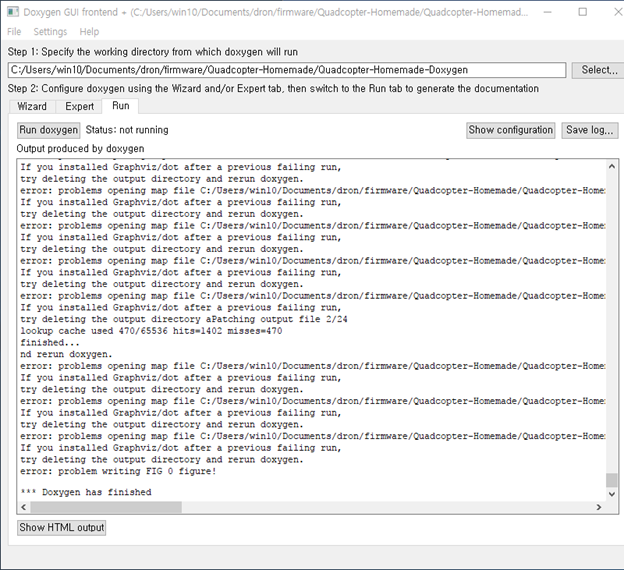The height and width of the screenshot is (570, 624).
Task: Click the horizontal scroll right arrow
Action: pyautogui.click(x=599, y=507)
